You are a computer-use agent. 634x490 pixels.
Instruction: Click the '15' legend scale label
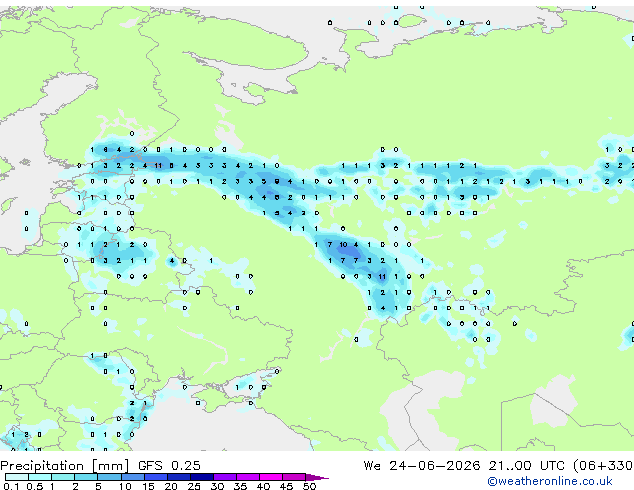coord(148,486)
